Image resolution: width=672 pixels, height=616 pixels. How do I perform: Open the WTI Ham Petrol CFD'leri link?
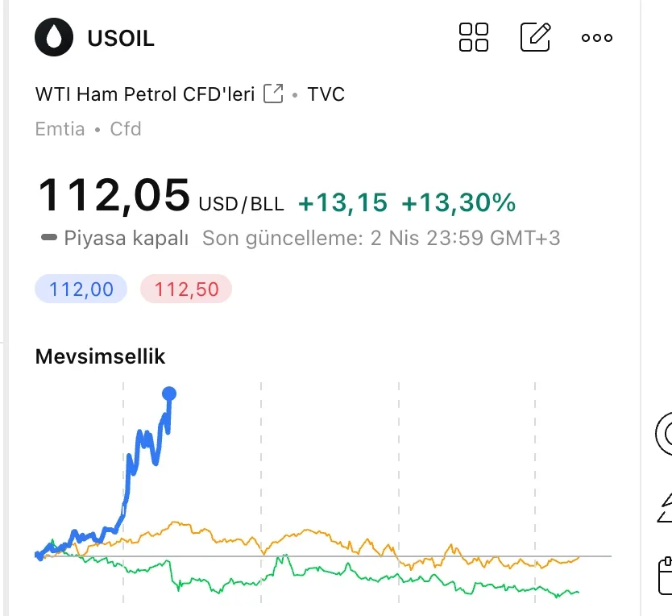click(145, 94)
